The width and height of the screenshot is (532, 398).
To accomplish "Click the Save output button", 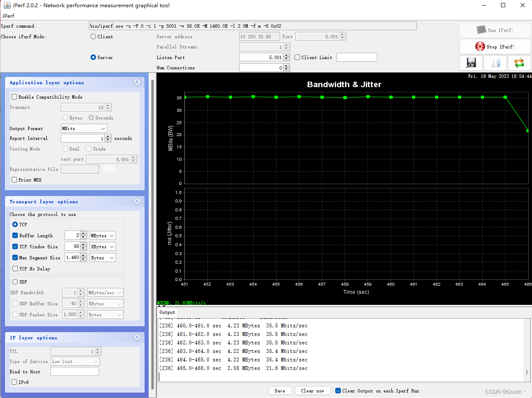I will 280,391.
